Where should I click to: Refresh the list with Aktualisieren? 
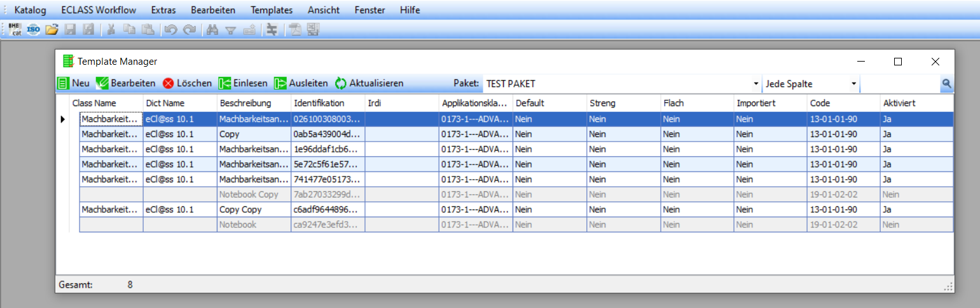point(369,83)
